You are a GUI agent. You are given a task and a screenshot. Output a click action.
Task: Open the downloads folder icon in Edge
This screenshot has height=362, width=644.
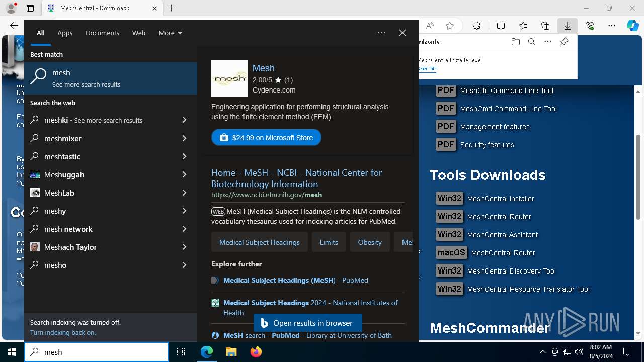tap(515, 42)
